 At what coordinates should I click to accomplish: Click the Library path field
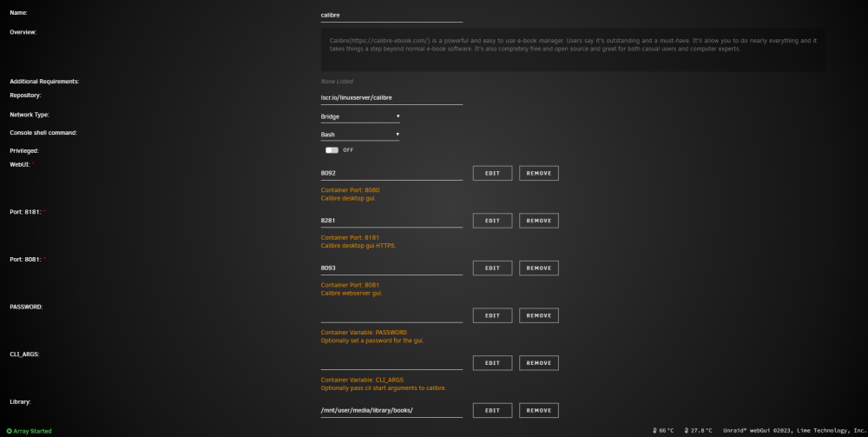[391, 410]
